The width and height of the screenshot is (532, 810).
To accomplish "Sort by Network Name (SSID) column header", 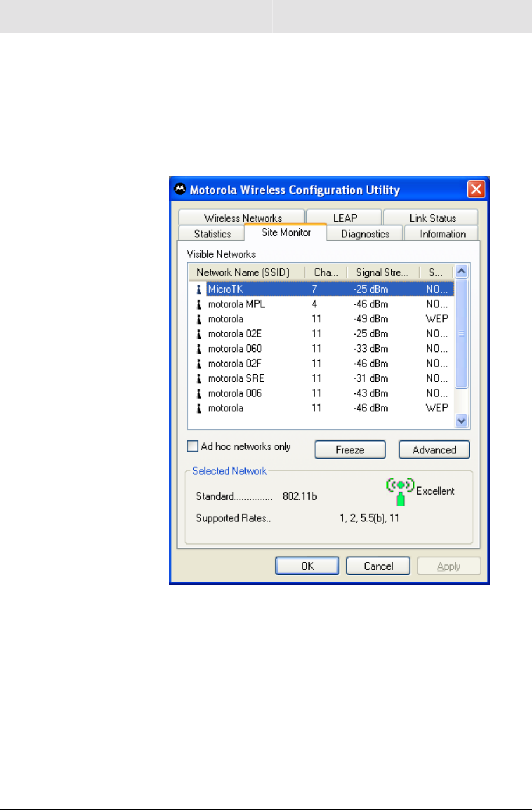I will point(247,272).
